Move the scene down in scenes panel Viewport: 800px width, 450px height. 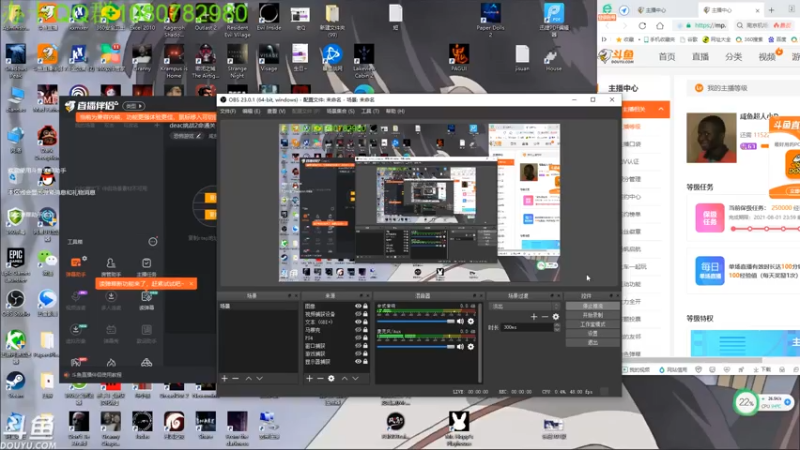pos(260,379)
